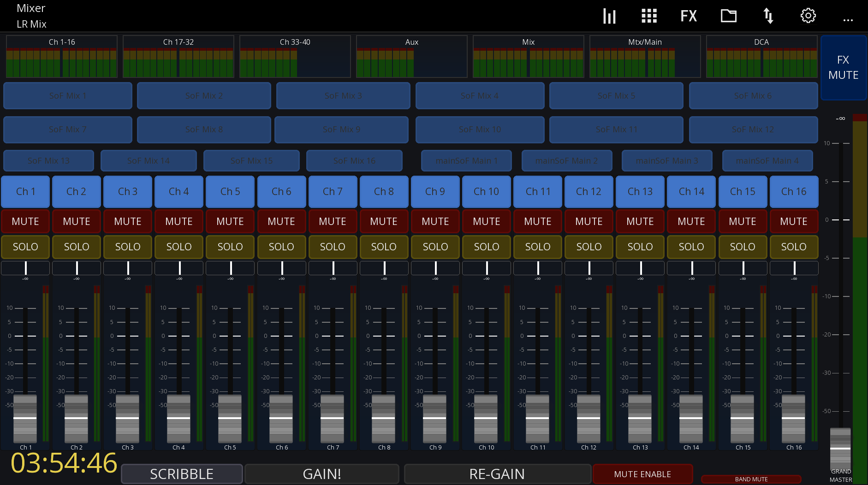Open the more options ellipsis
This screenshot has width=868, height=485.
coord(848,20)
